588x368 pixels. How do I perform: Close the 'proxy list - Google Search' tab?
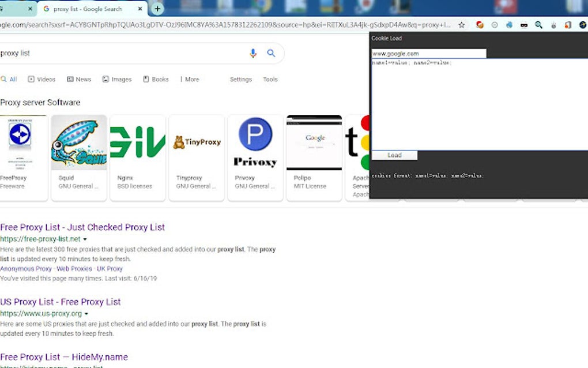140,9
